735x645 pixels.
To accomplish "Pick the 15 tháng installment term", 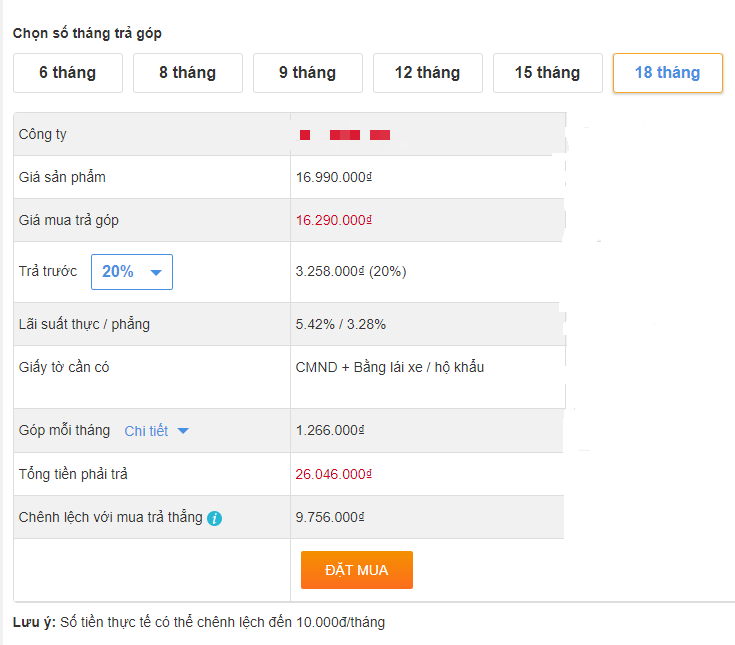I will point(548,73).
